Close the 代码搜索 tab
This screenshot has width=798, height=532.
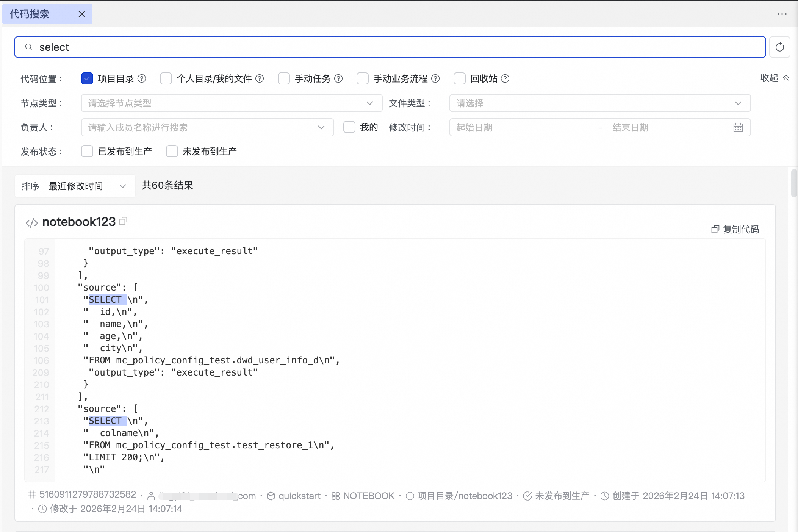click(82, 14)
